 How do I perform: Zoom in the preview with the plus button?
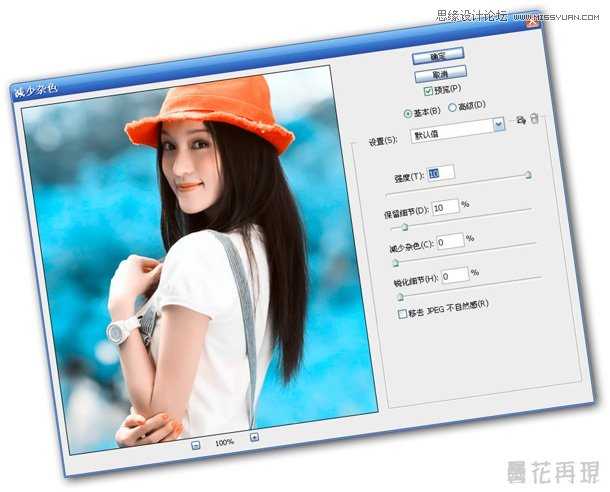pyautogui.click(x=254, y=437)
